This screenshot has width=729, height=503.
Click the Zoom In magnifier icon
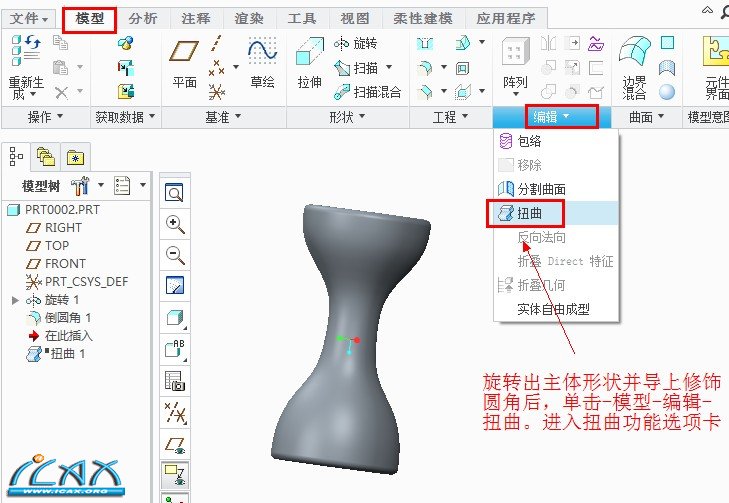[x=174, y=224]
